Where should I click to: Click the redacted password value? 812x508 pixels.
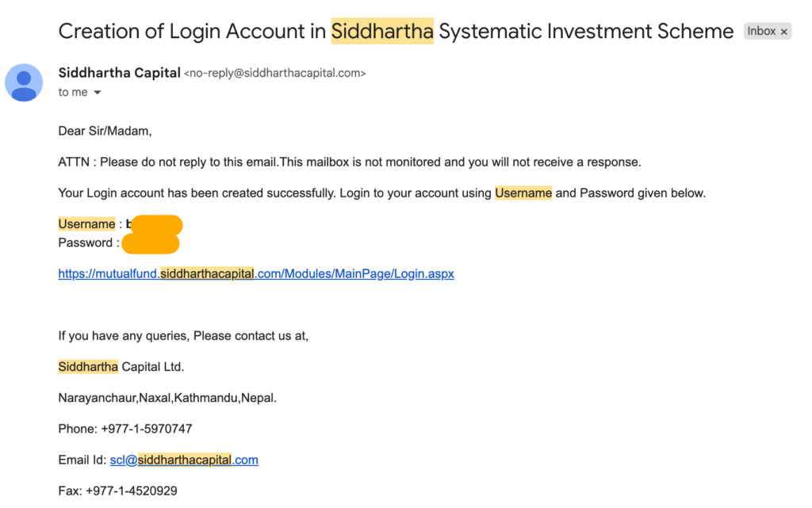151,243
